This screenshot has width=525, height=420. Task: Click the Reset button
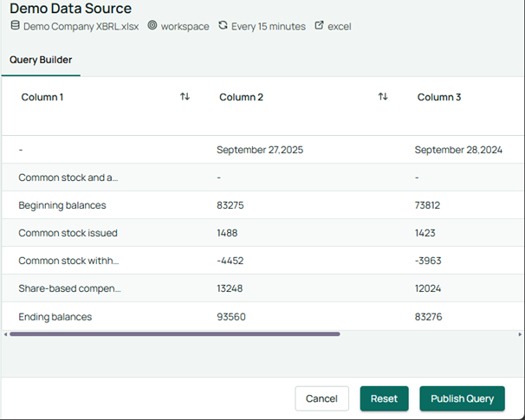[384, 398]
